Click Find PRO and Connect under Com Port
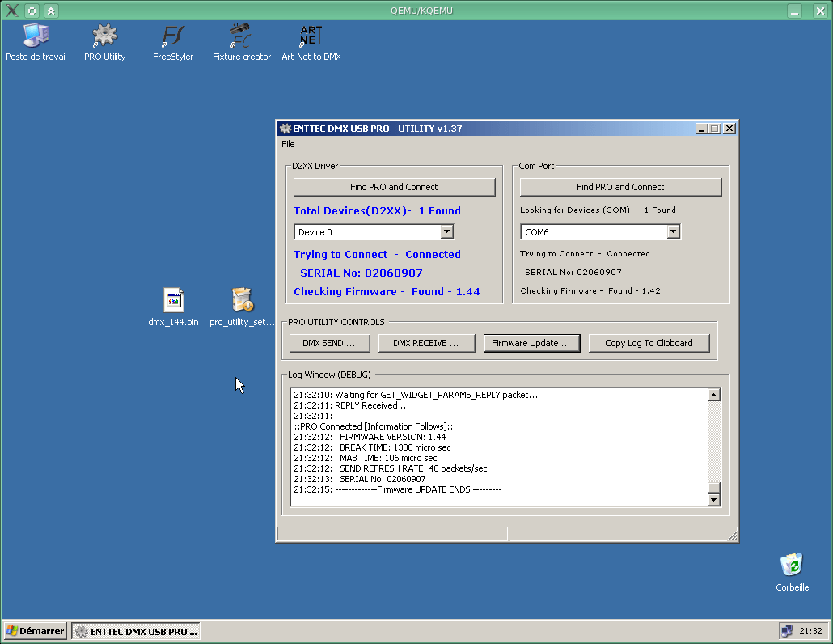This screenshot has height=644, width=833. 620,187
